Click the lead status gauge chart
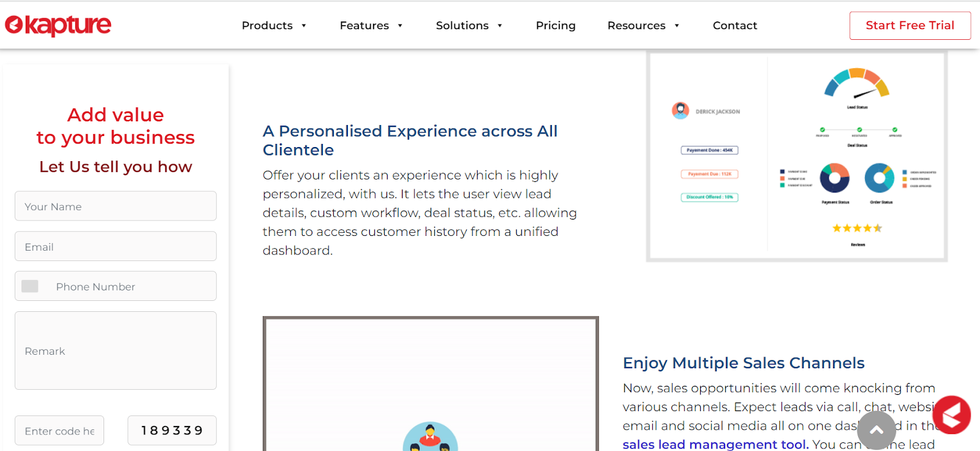980x451 pixels. click(856, 83)
